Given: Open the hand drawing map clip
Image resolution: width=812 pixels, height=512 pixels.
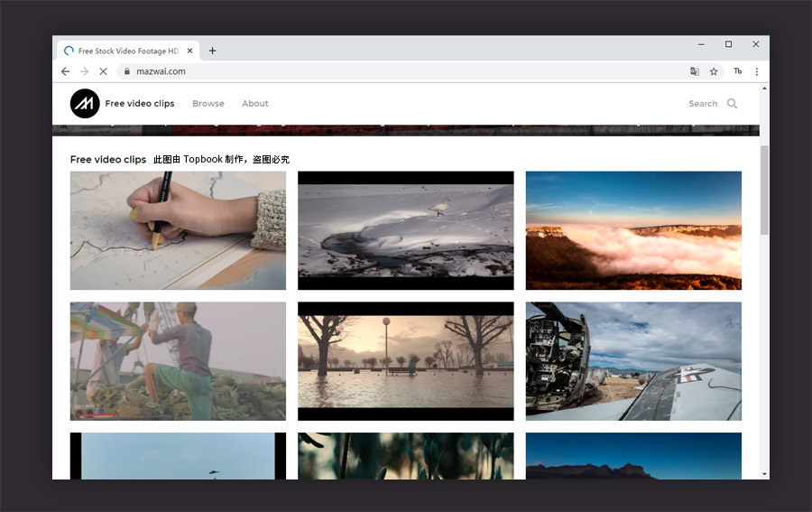Looking at the screenshot, I should click(x=178, y=230).
